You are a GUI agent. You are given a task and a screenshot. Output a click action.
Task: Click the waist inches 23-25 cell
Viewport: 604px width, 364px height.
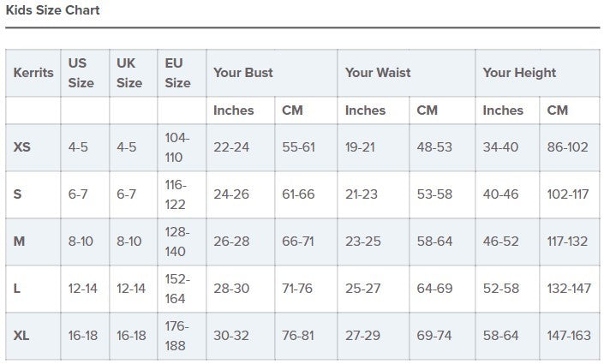pyautogui.click(x=363, y=242)
